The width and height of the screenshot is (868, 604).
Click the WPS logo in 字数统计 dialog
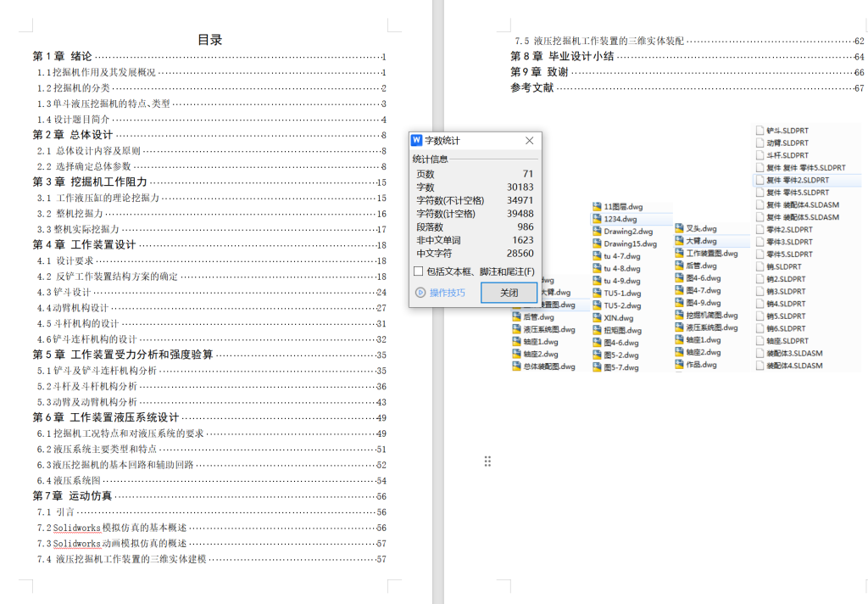pos(416,141)
